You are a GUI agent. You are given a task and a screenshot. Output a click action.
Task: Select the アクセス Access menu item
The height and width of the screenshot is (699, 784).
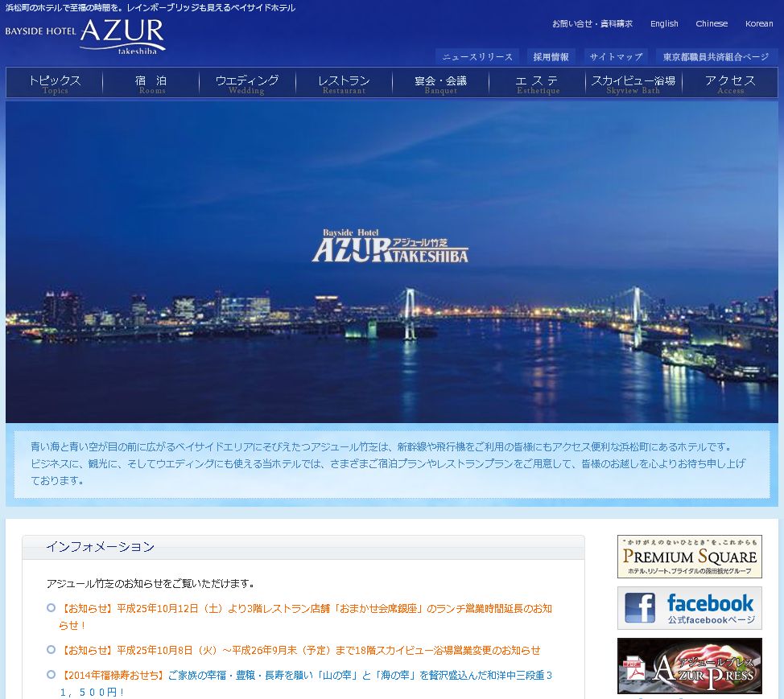click(x=730, y=84)
